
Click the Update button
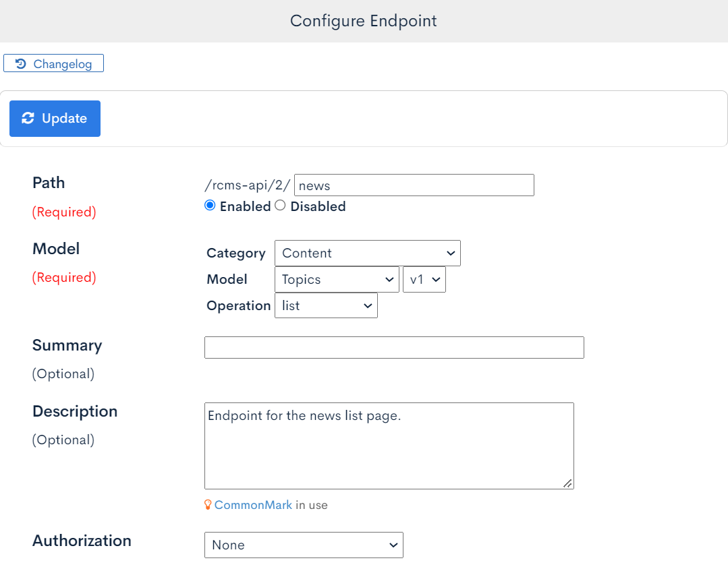tap(55, 118)
